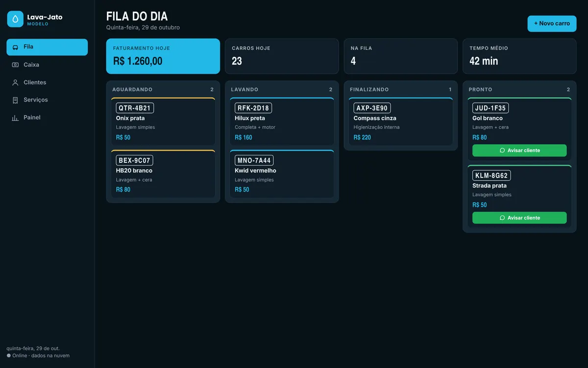This screenshot has width=588, height=368.
Task: Click the online status dot in sidebar
Action: (9, 356)
